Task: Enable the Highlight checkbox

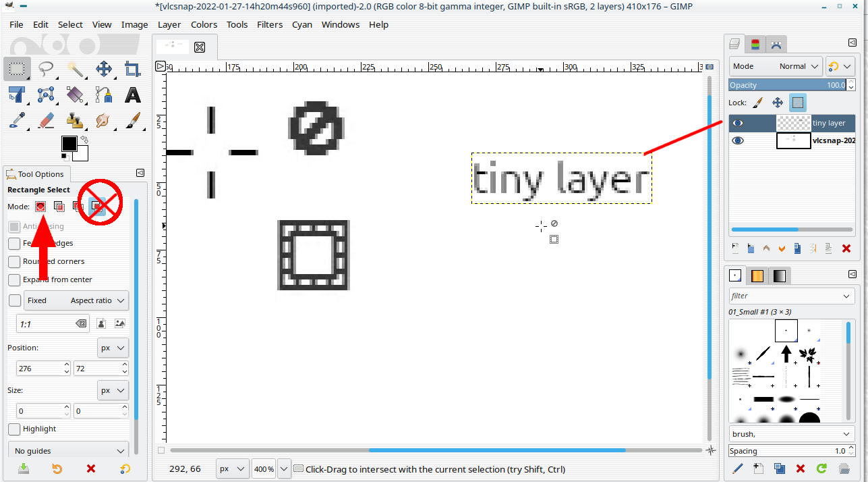Action: coord(14,429)
